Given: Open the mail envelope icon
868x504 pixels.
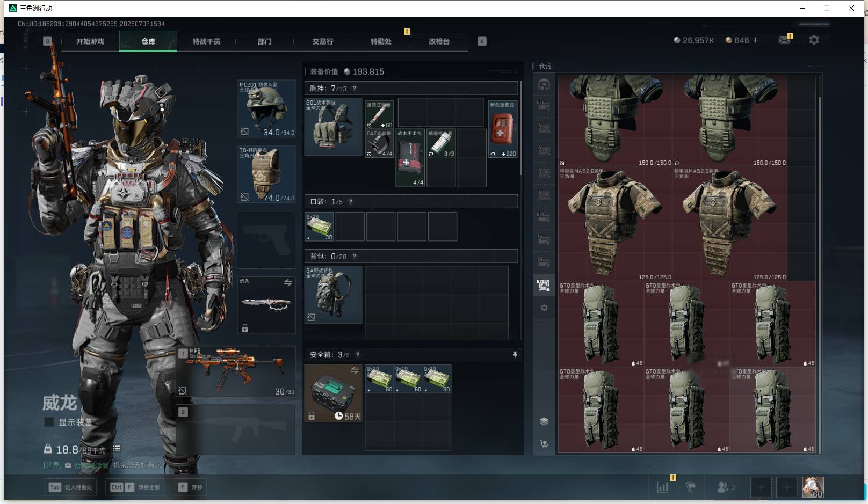Looking at the screenshot, I should click(784, 40).
